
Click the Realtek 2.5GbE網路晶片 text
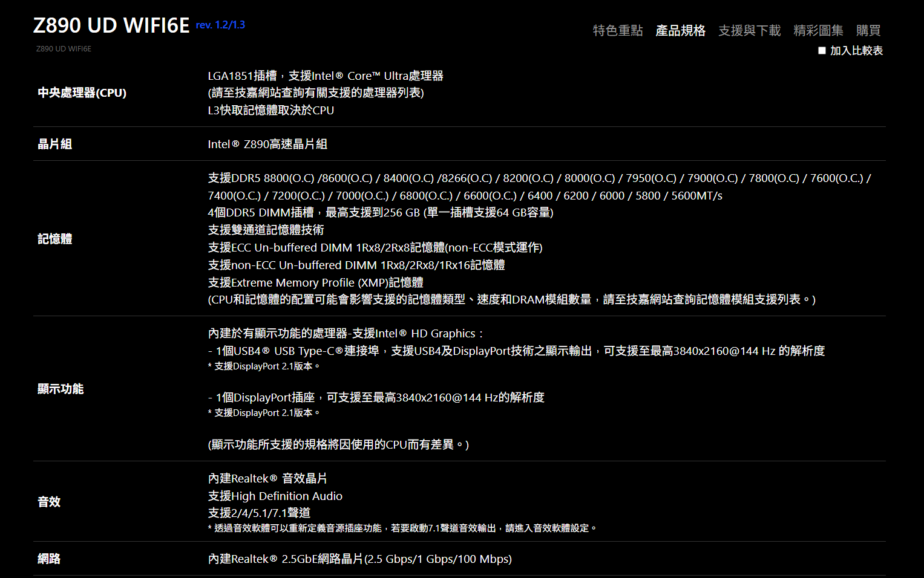(x=359, y=559)
